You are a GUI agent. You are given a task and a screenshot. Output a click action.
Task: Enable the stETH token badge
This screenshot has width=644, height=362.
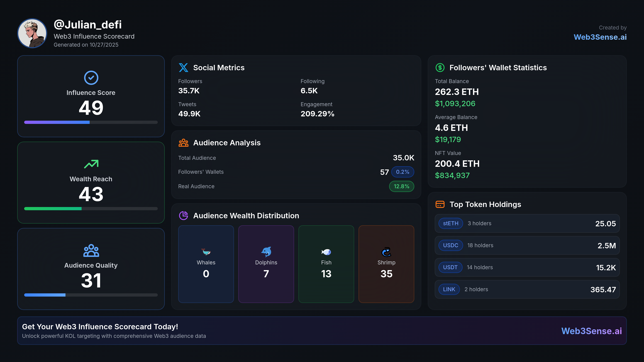[450, 223]
